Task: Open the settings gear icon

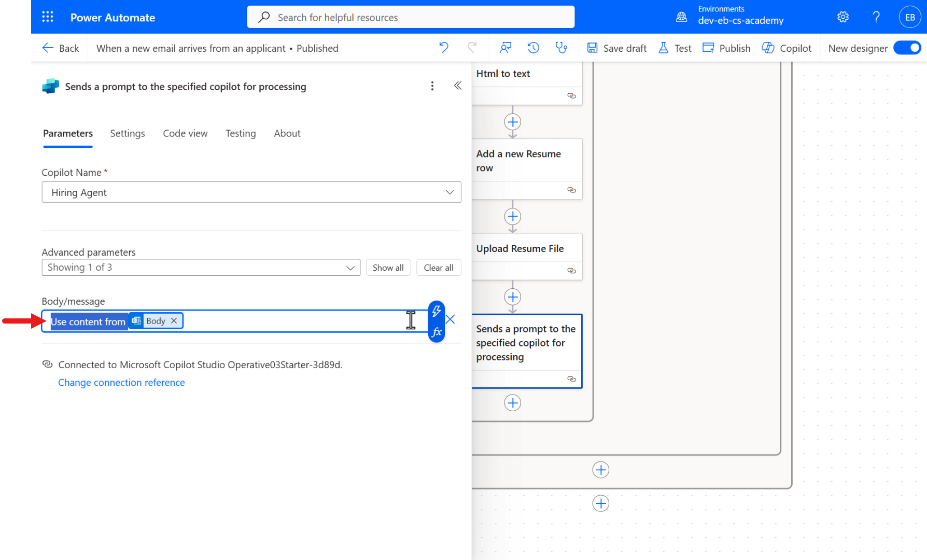Action: pos(843,17)
